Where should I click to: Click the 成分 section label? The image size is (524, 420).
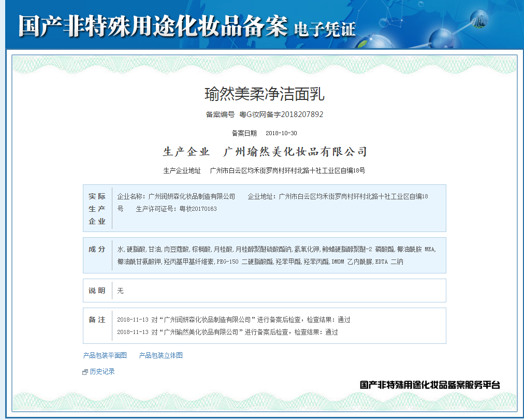(x=97, y=249)
